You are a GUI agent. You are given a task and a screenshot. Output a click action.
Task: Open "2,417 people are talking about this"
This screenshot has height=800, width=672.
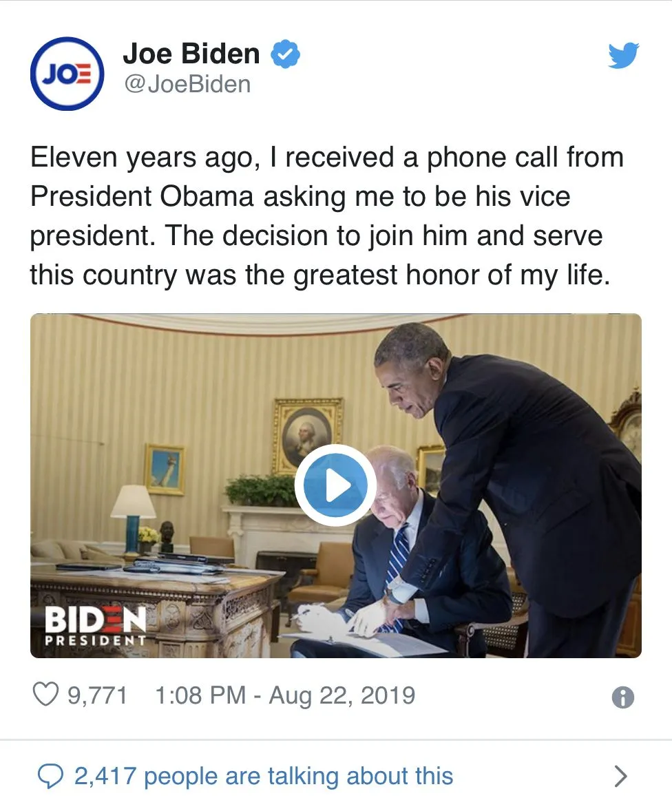tap(264, 776)
